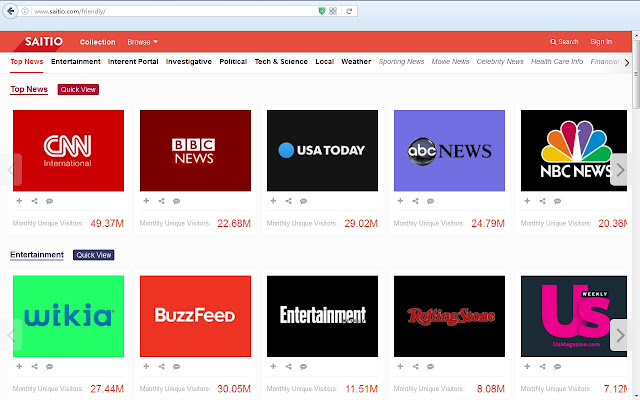This screenshot has height=400, width=640.
Task: Share the BBC News card
Action: (161, 201)
